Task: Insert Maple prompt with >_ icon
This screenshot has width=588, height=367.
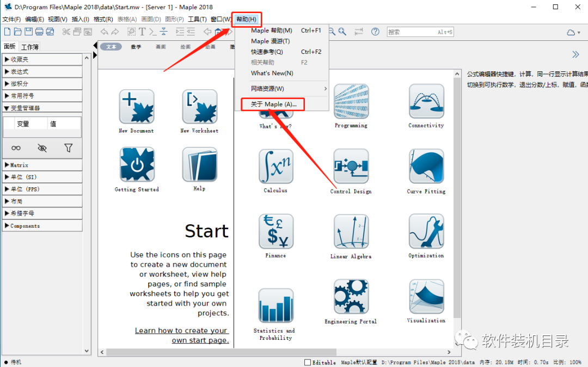Action: coord(152,32)
